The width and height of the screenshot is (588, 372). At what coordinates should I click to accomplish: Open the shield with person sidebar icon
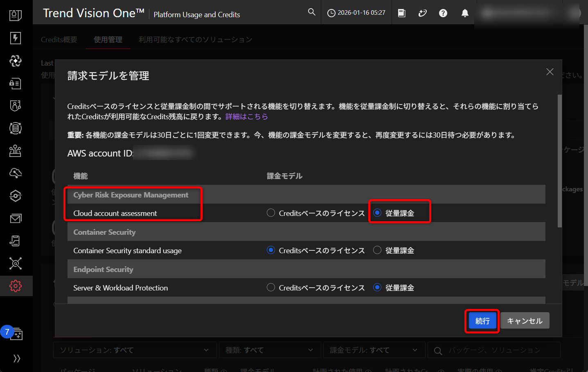point(16,106)
